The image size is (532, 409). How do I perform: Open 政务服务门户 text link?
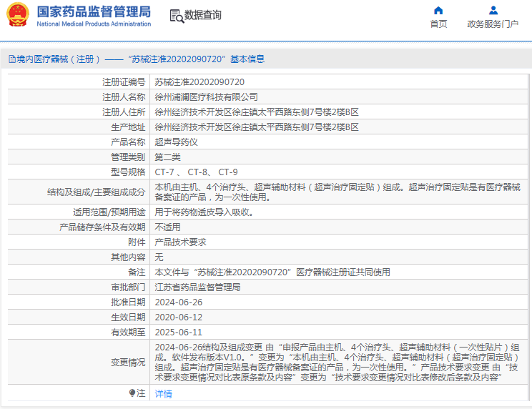(x=493, y=24)
